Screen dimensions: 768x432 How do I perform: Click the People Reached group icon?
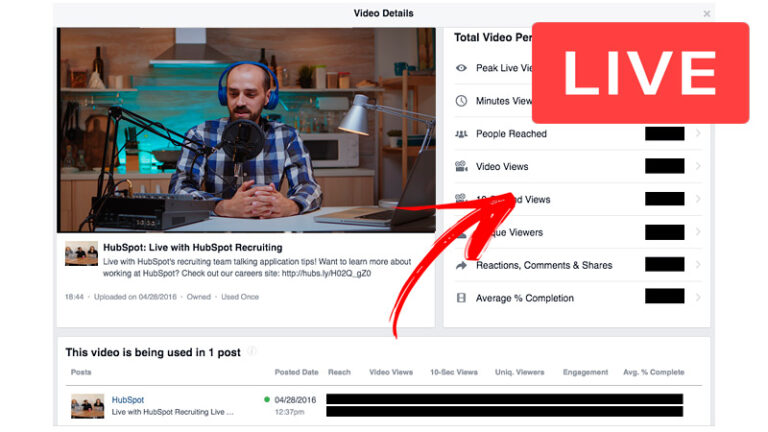click(x=461, y=134)
